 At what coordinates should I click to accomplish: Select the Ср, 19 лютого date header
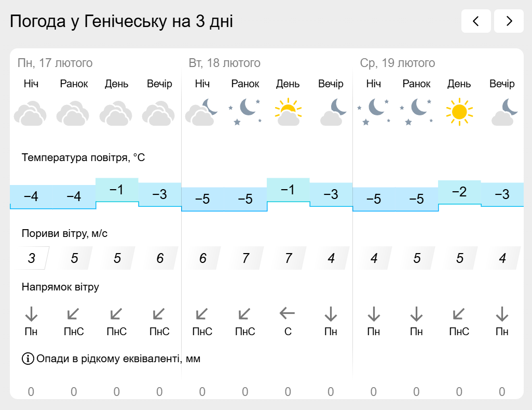click(397, 63)
